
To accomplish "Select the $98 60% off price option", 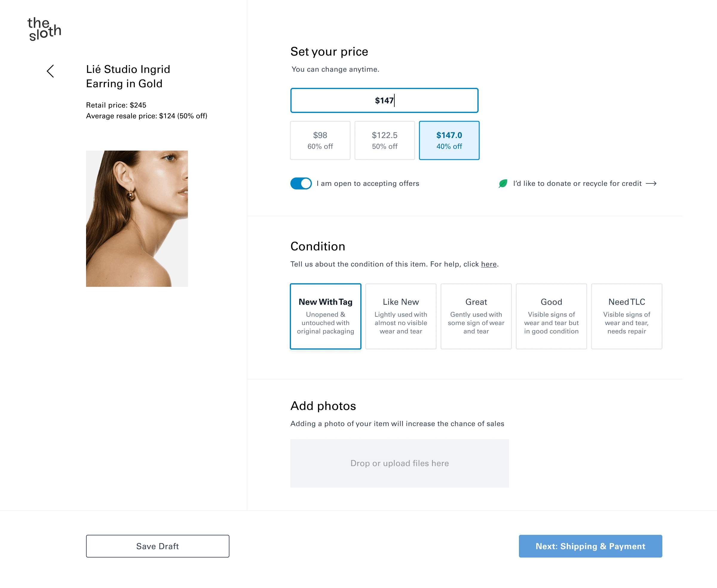I will [x=320, y=140].
